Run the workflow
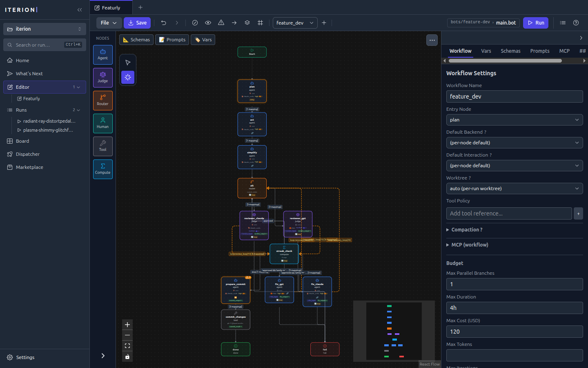This screenshot has width=588, height=368. coord(536,23)
